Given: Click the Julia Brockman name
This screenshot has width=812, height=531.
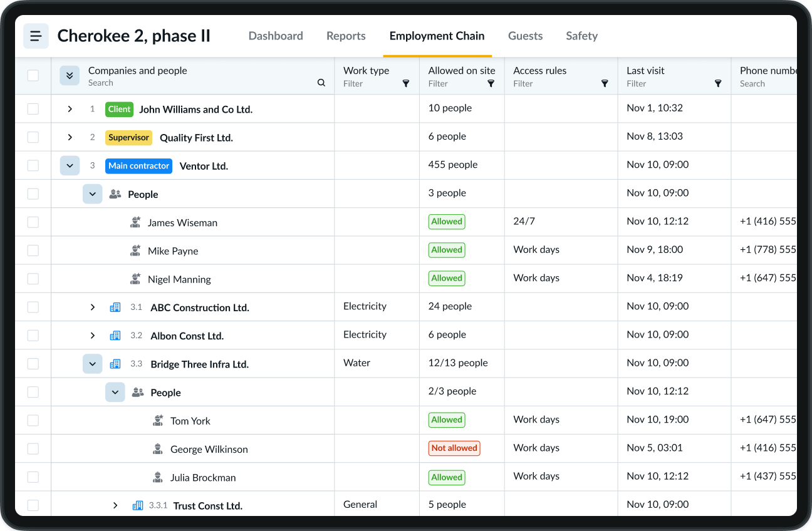Looking at the screenshot, I should (x=203, y=478).
